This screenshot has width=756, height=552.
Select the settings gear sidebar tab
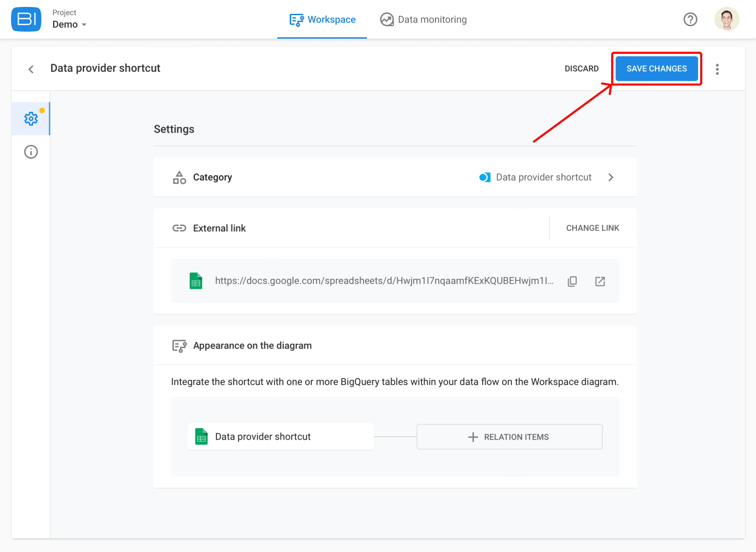(31, 119)
